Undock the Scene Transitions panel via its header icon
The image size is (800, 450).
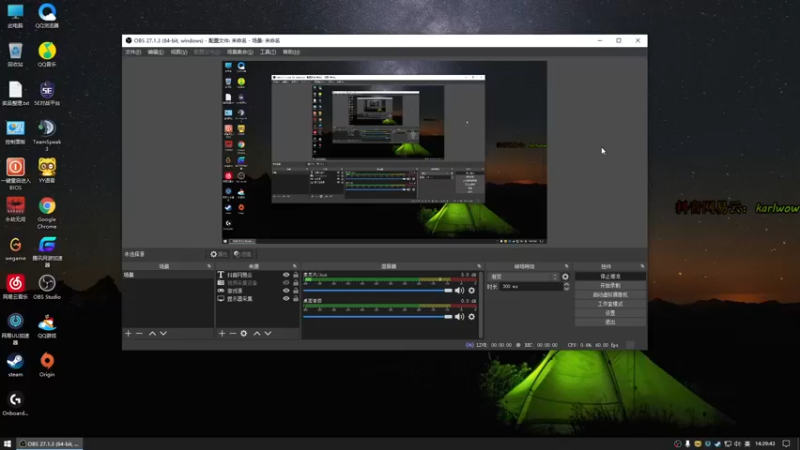coord(566,266)
